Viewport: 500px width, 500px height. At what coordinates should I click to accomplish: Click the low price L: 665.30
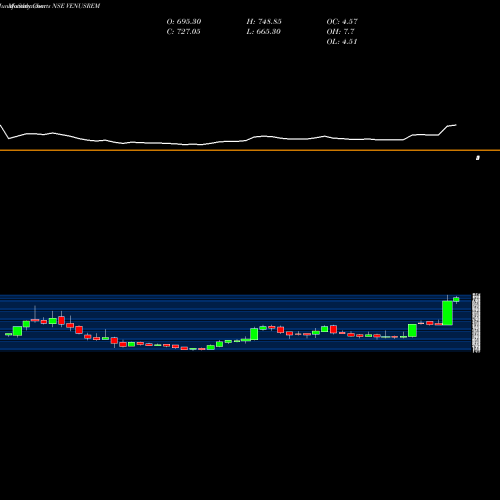(x=263, y=32)
